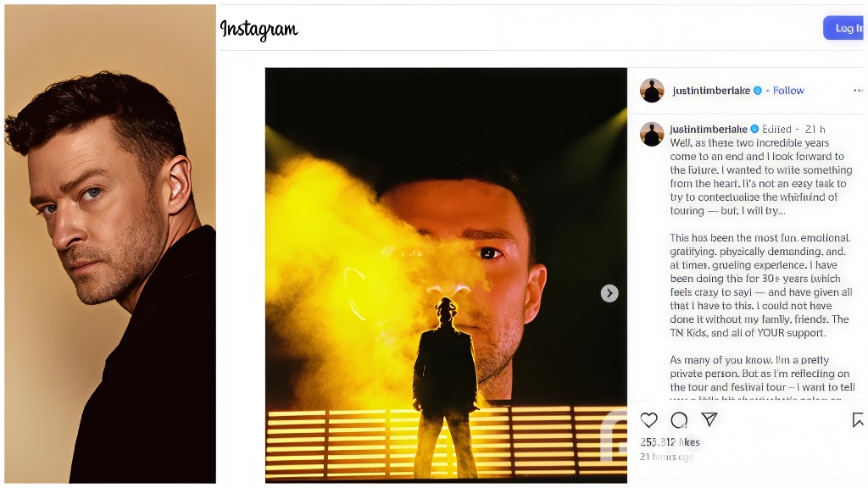Viewport: 868px width, 488px height.
Task: Click the profile avatar beside the caption
Action: [x=652, y=134]
